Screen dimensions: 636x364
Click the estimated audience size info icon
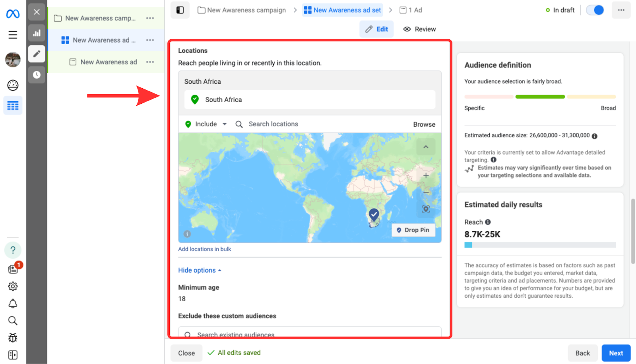click(x=595, y=136)
